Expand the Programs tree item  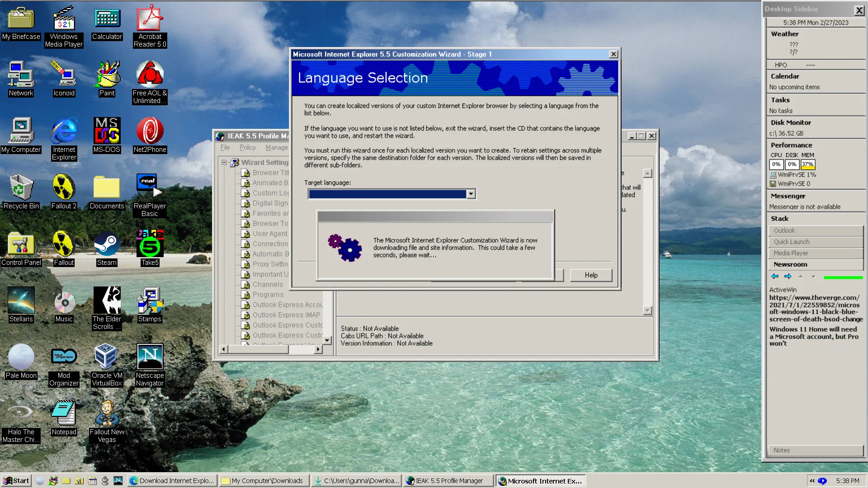click(268, 294)
